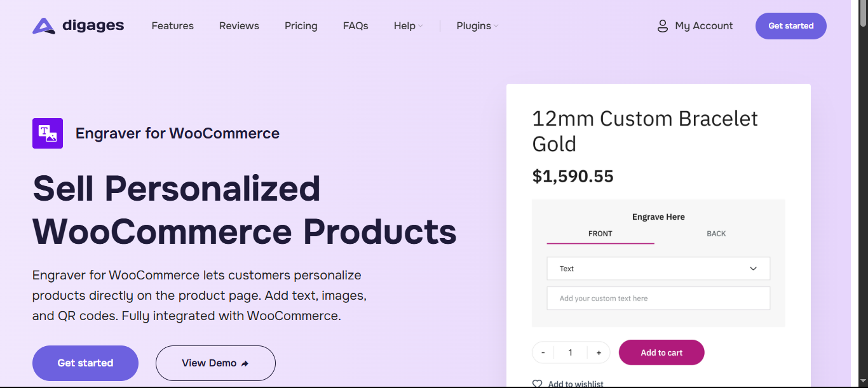
Task: Increase quantity with the plus button
Action: (x=599, y=352)
